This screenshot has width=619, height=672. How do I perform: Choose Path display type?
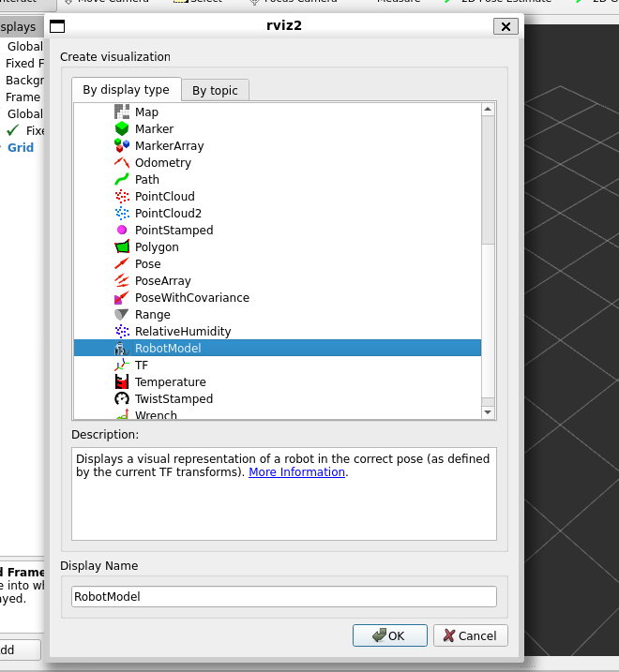pyautogui.click(x=147, y=180)
